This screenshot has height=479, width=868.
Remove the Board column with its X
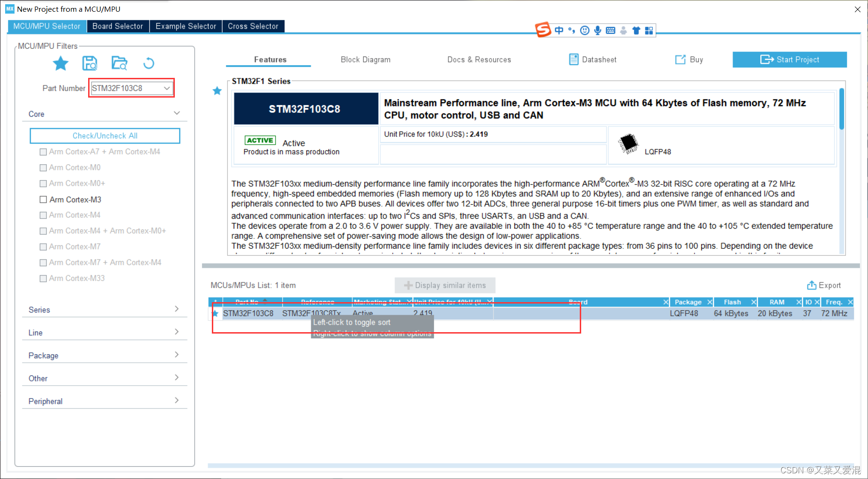666,302
